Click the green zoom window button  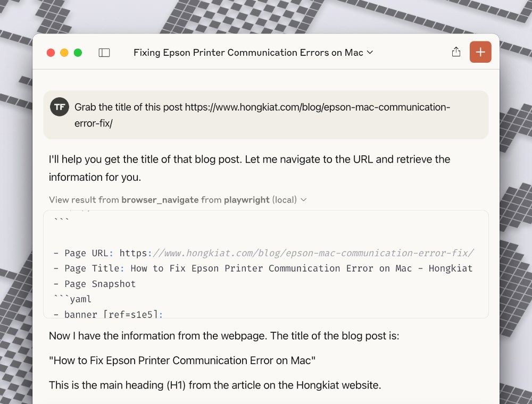(x=78, y=53)
